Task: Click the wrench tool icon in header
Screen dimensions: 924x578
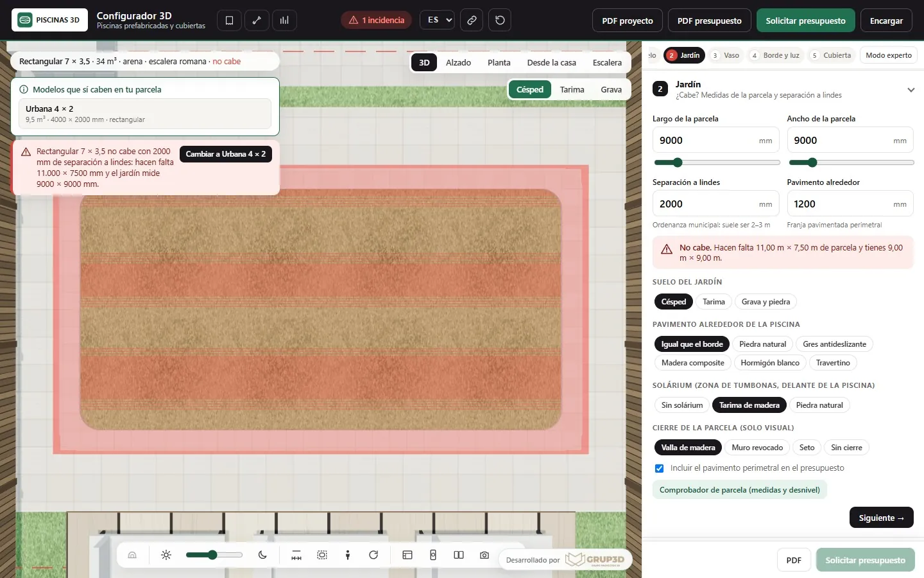Action: pyautogui.click(x=257, y=21)
